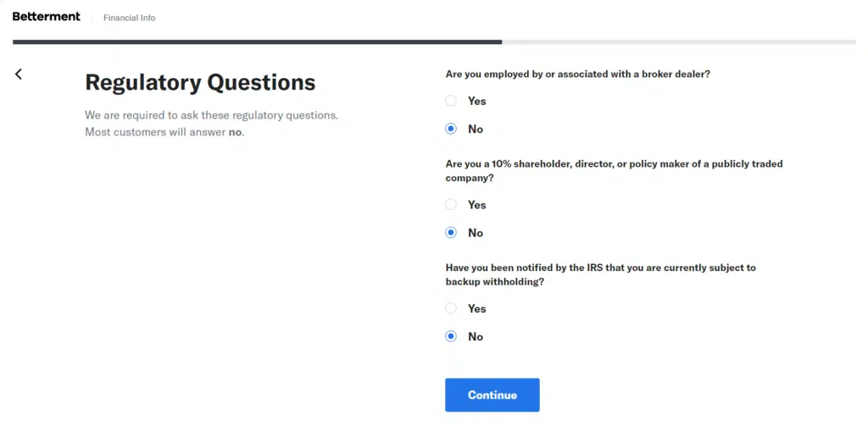Click the Regulatory Questions heading

(200, 82)
